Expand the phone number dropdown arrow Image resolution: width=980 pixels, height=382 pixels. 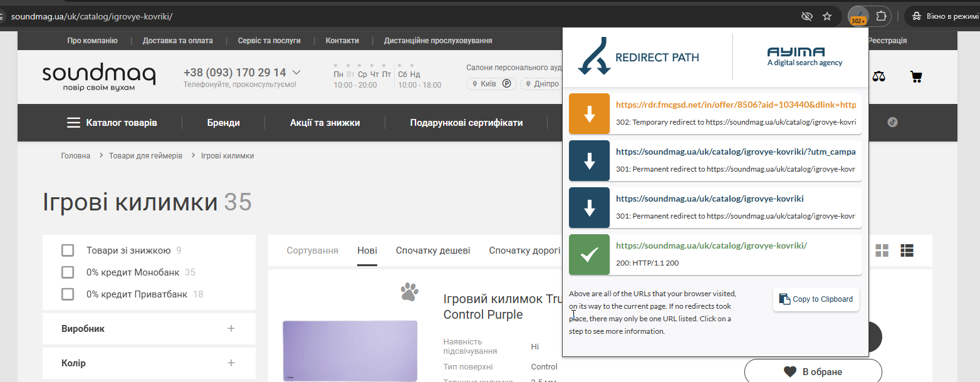click(x=296, y=72)
